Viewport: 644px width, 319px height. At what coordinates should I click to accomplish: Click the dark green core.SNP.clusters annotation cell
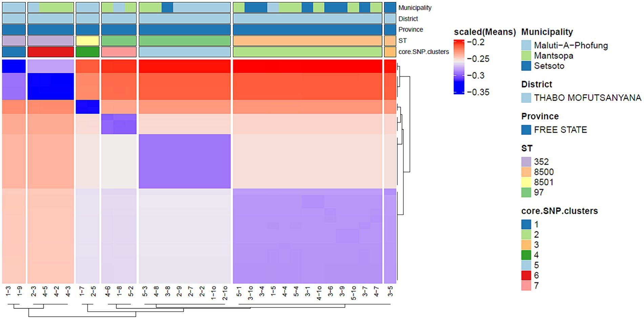coord(88,52)
